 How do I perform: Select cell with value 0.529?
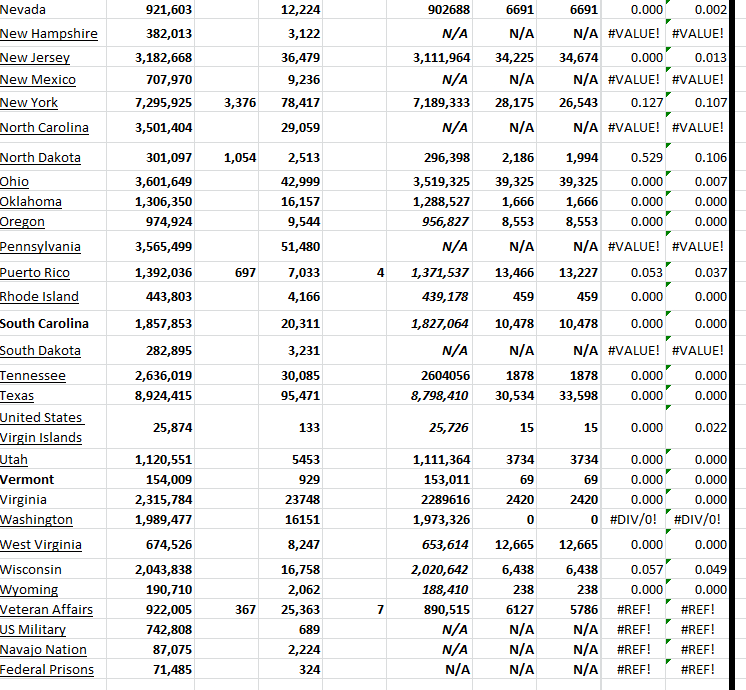click(x=633, y=158)
